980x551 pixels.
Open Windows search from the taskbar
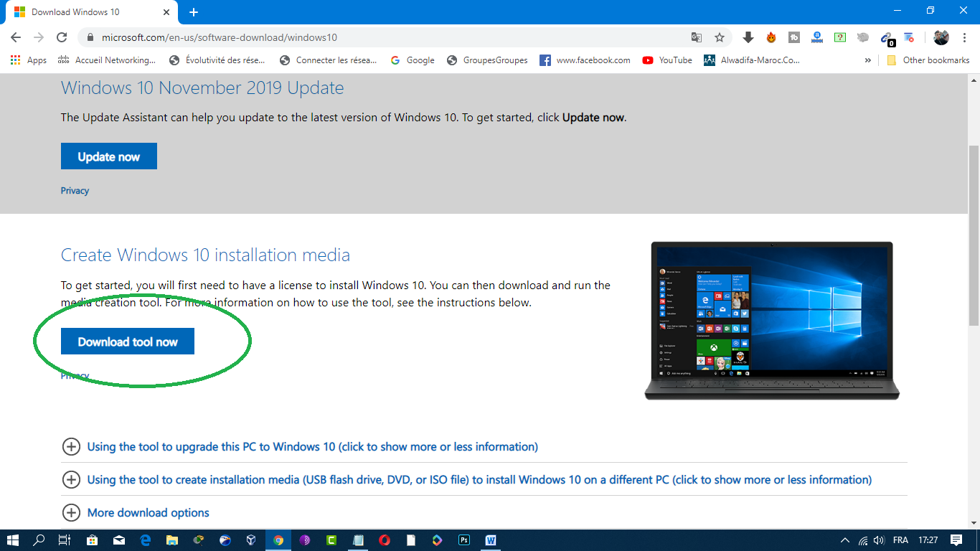(39, 540)
